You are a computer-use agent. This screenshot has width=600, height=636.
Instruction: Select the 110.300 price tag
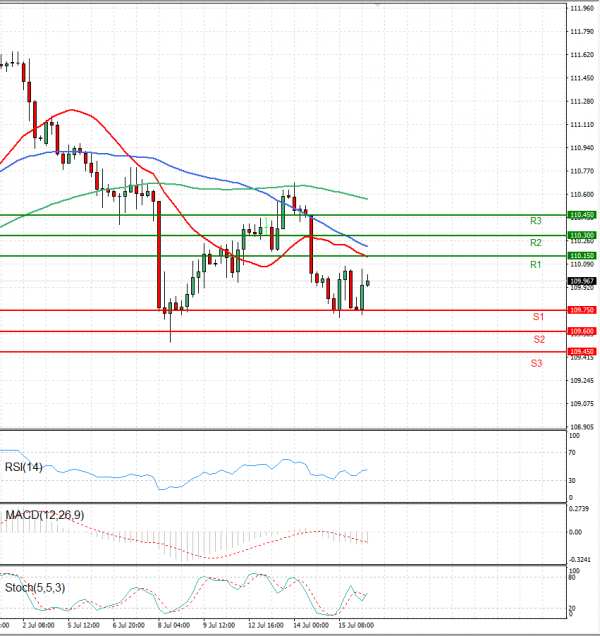[582, 235]
